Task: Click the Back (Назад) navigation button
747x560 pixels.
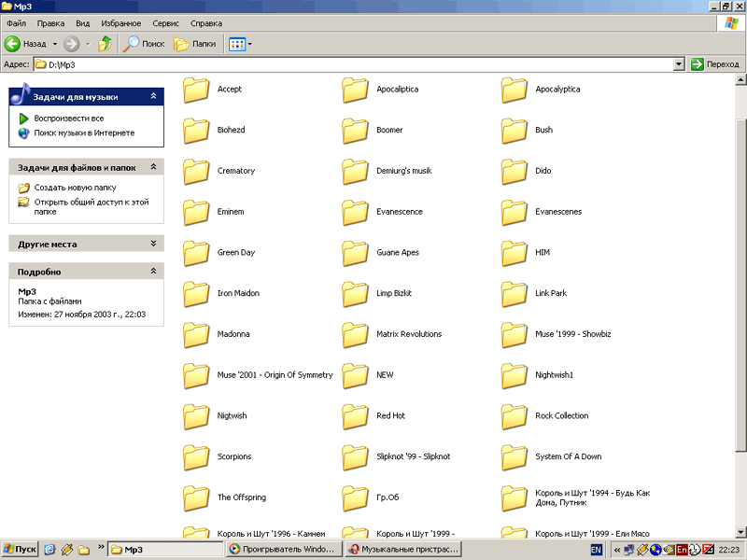Action: pyautogui.click(x=26, y=44)
